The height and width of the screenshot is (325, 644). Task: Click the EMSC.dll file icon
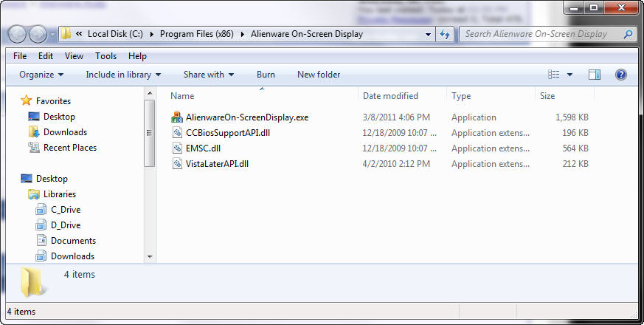[x=177, y=148]
